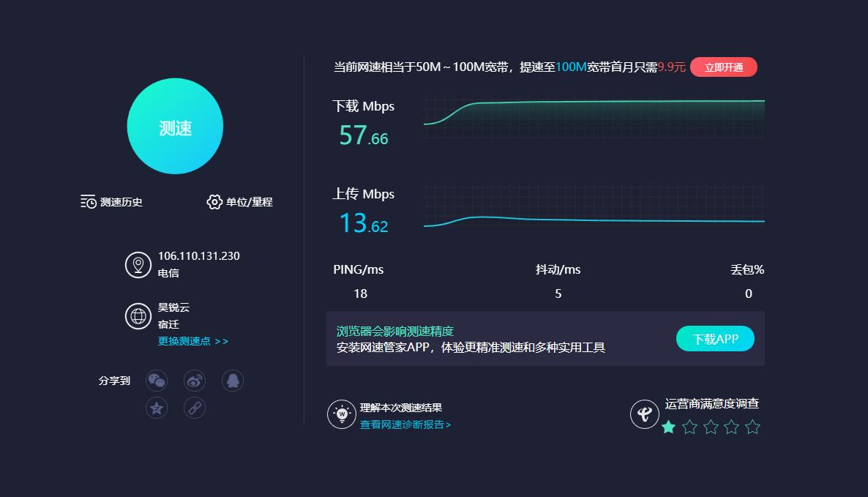Share result to QZone star icon

[157, 408]
